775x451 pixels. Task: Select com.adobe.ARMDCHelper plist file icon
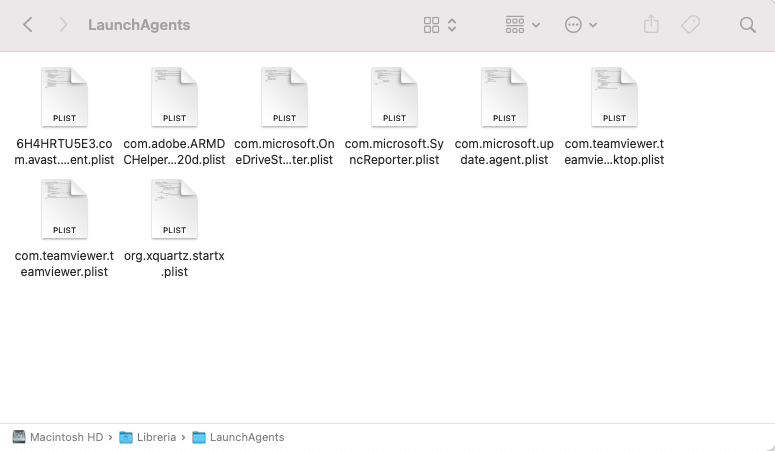[x=174, y=97]
